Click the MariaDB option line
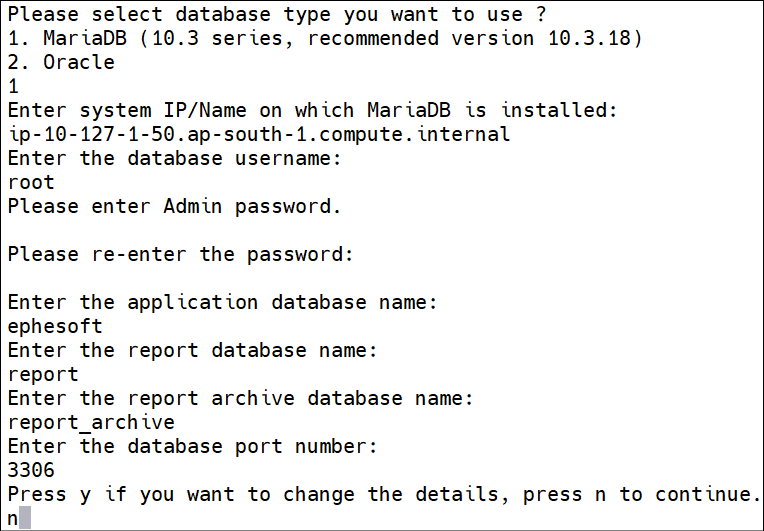 325,38
